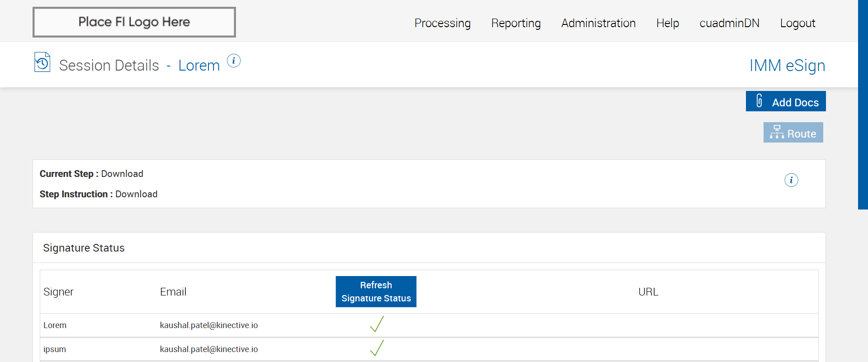Open the cuadminDN user menu
The width and height of the screenshot is (868, 362).
(729, 23)
